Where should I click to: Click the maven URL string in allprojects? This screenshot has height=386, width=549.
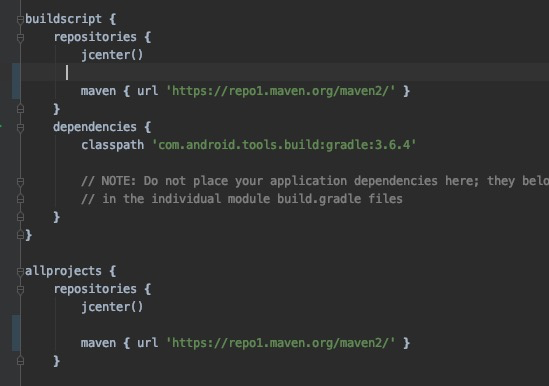280,343
